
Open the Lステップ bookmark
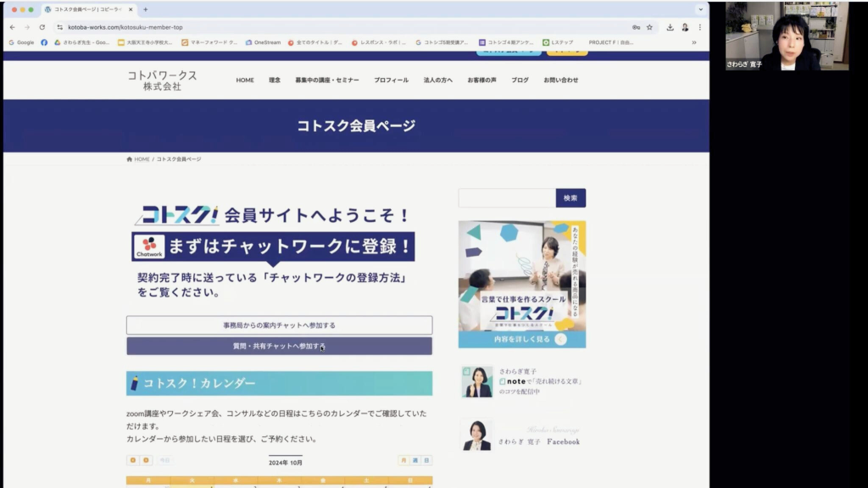pyautogui.click(x=558, y=42)
